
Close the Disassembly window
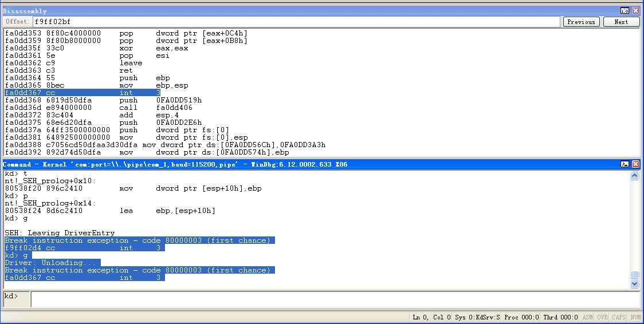pyautogui.click(x=635, y=11)
